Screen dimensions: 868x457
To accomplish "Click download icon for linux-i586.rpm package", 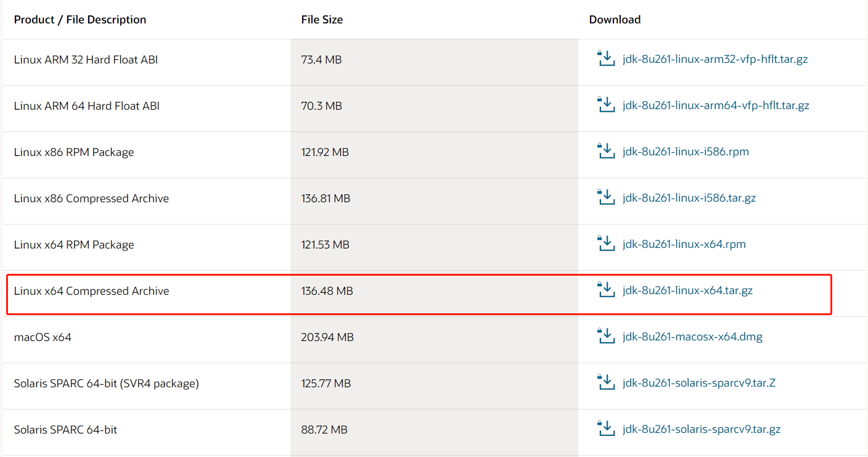I will pos(607,152).
